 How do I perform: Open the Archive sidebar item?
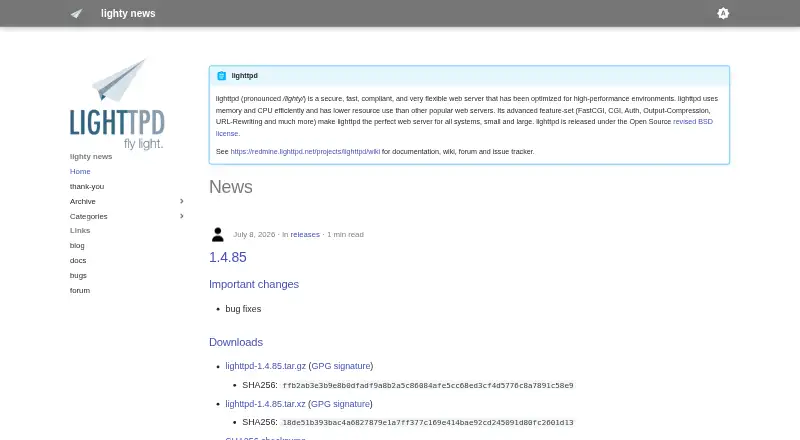click(x=83, y=202)
